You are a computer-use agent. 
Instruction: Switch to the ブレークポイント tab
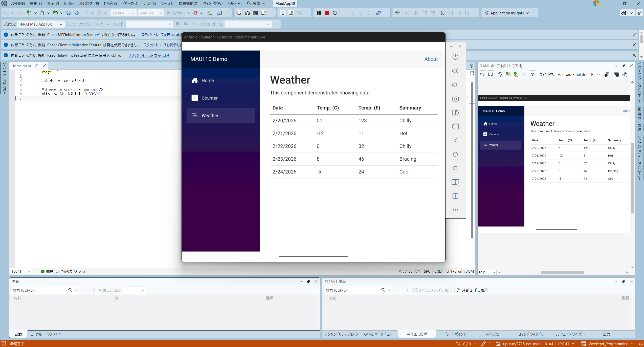[455, 334]
